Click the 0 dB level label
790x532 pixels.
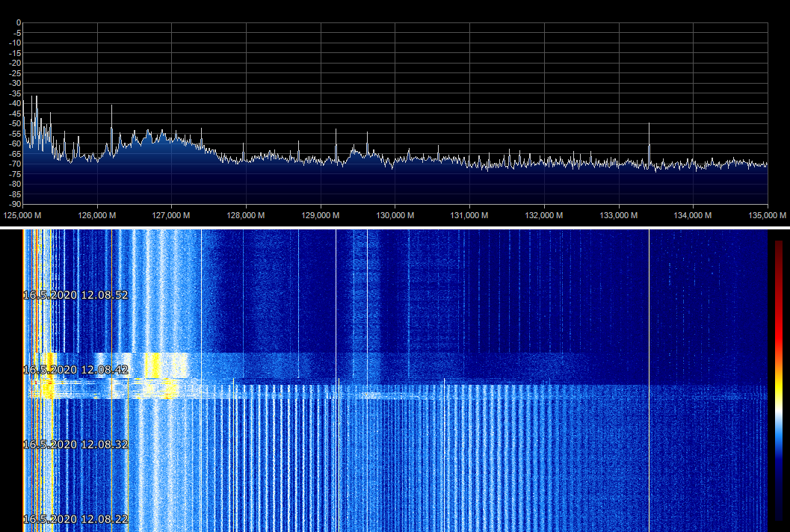tap(18, 23)
